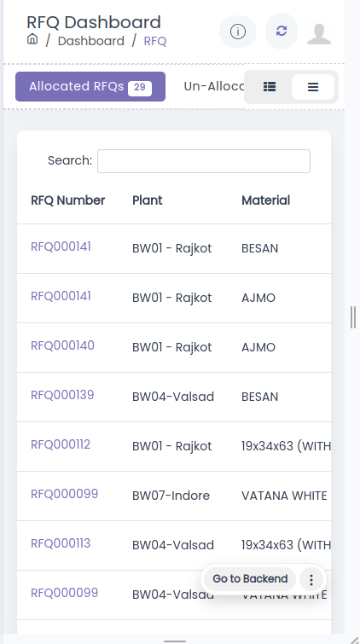The image size is (360, 644).
Task: Sort by Material column header
Action: coord(265,200)
